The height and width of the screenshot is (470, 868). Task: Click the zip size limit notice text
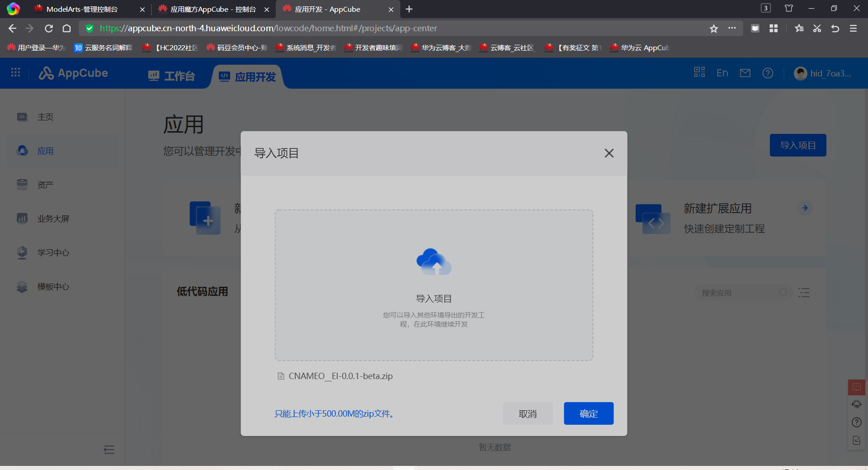(x=334, y=413)
